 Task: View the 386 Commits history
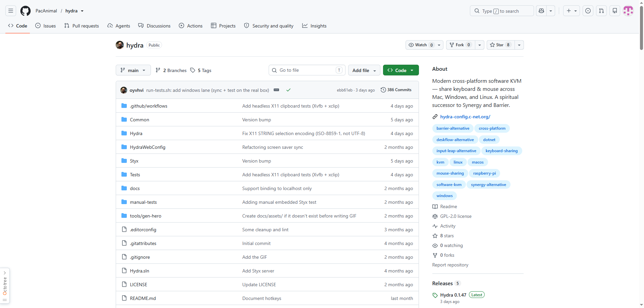coord(396,90)
